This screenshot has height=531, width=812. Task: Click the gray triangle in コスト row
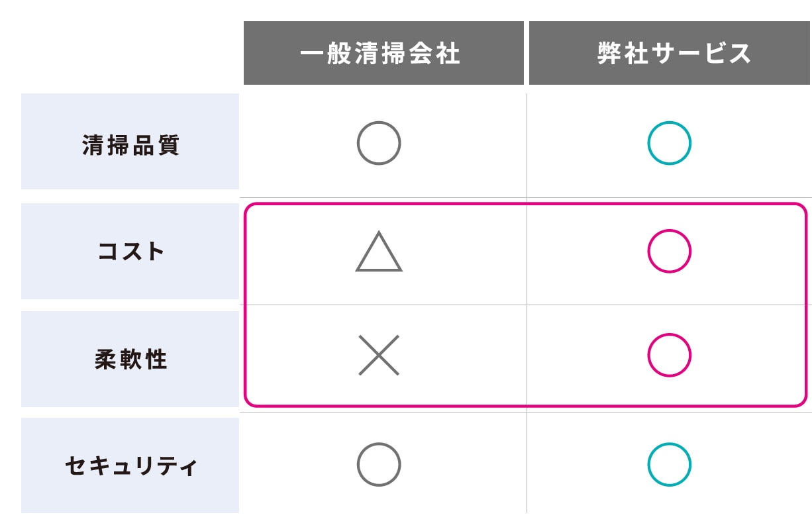pyautogui.click(x=379, y=251)
